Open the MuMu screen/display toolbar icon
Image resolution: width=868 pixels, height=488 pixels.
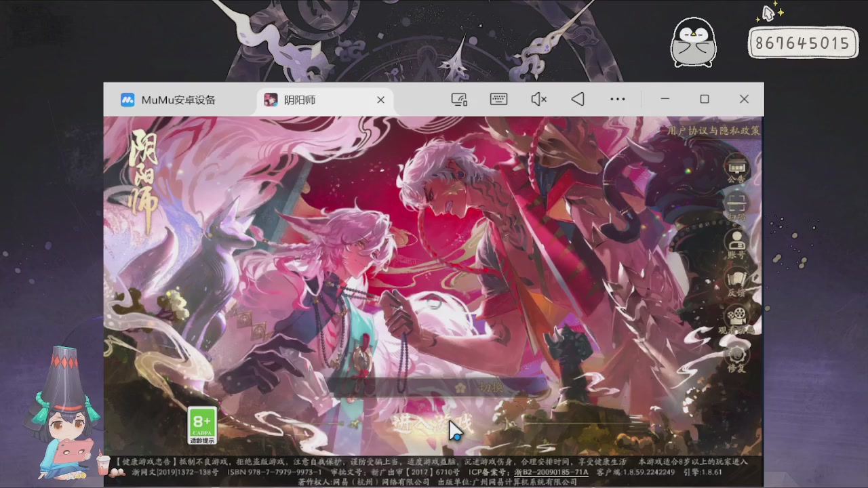click(x=459, y=100)
